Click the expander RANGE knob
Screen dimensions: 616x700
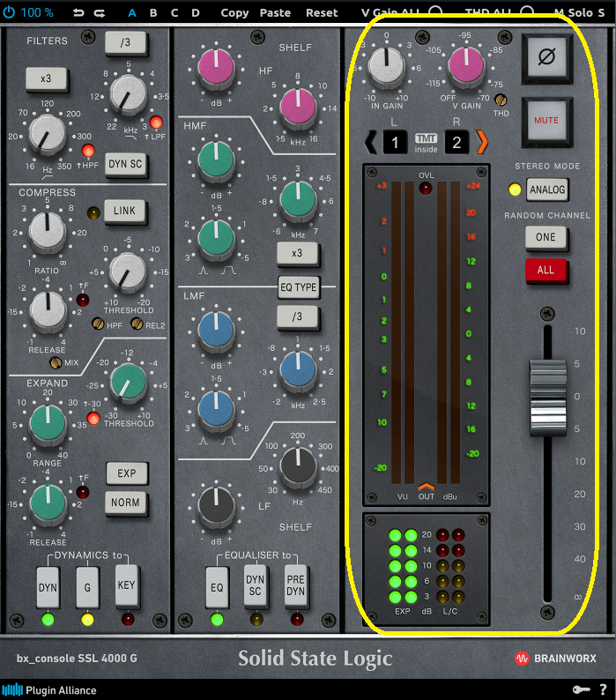[48, 423]
